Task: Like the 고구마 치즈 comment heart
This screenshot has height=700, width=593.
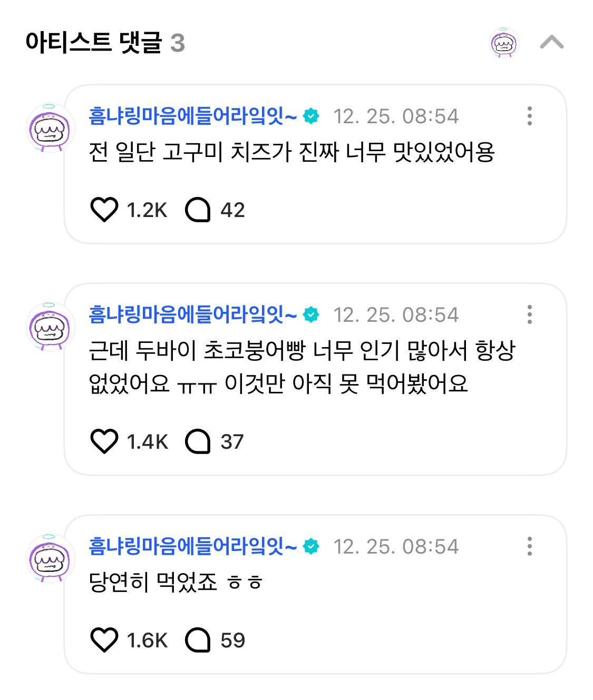Action: pos(104,210)
